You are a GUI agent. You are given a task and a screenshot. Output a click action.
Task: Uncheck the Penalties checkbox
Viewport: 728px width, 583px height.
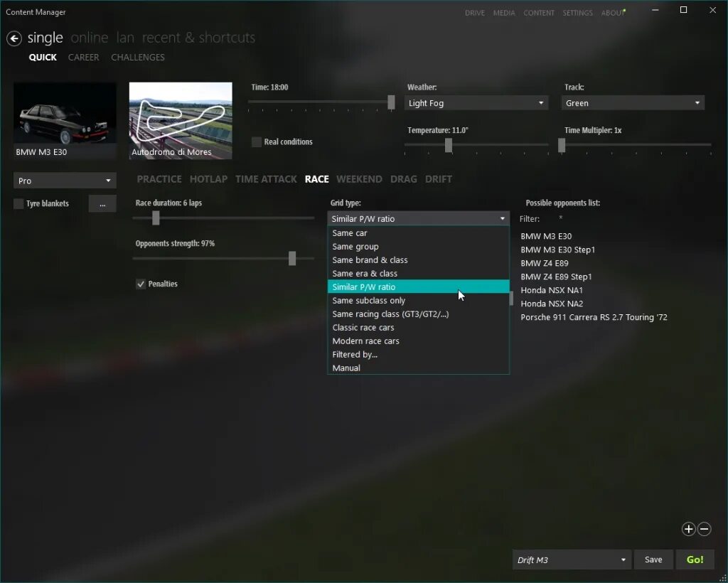click(x=141, y=284)
